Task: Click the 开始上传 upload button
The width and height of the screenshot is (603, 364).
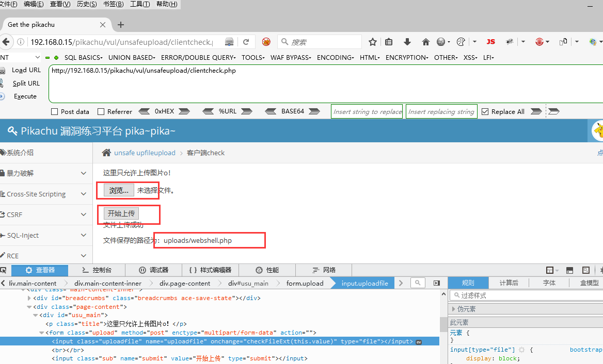Action: point(121,213)
